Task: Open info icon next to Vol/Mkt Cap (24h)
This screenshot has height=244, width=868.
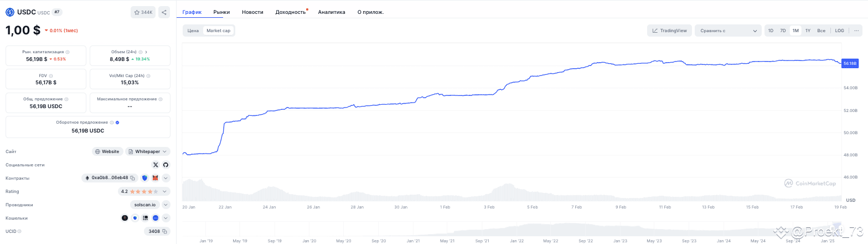Action: (x=148, y=75)
